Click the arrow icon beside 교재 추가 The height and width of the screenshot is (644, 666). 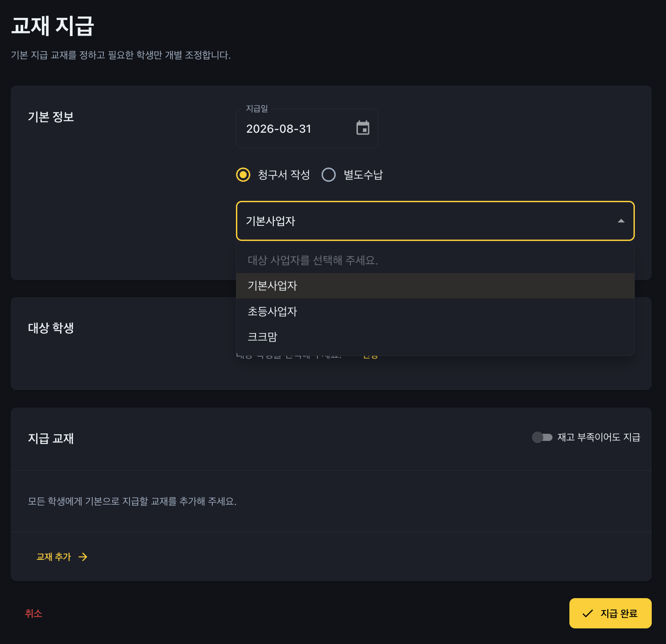click(83, 557)
